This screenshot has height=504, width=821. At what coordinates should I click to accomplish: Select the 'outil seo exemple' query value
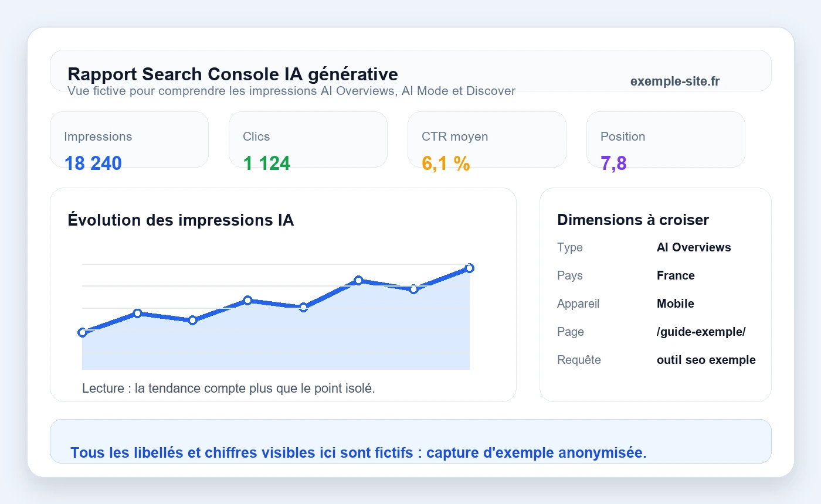[x=706, y=360]
